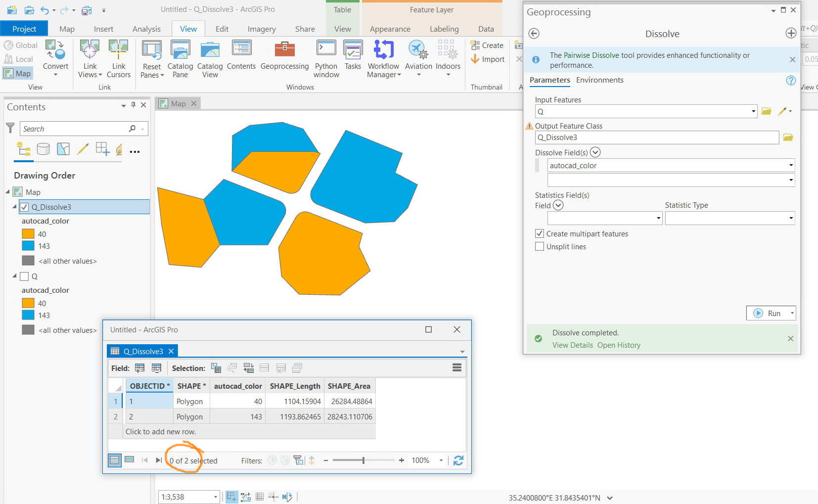Click the Geoprocessing add plus icon
This screenshot has width=818, height=504.
pyautogui.click(x=791, y=33)
